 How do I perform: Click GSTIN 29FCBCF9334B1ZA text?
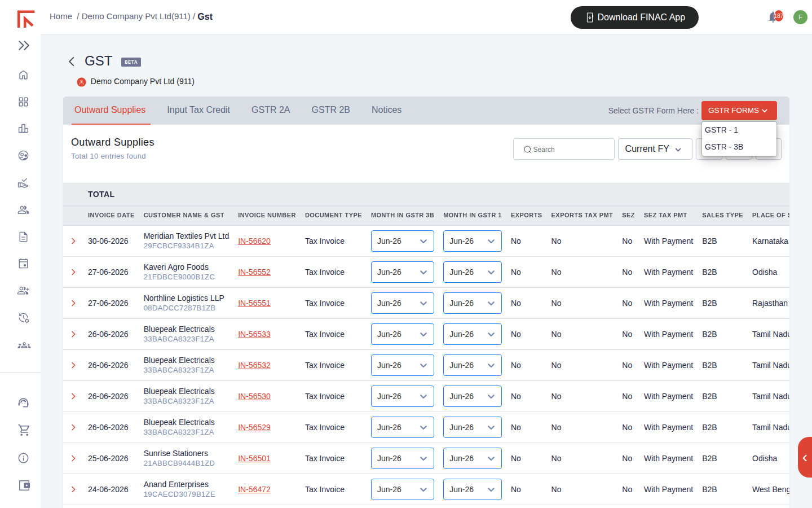[x=179, y=246]
